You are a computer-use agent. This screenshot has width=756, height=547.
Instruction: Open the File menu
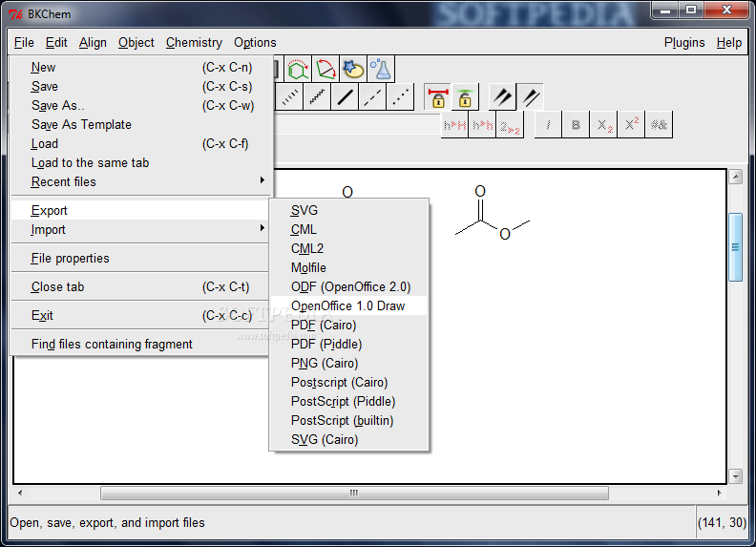[x=24, y=42]
